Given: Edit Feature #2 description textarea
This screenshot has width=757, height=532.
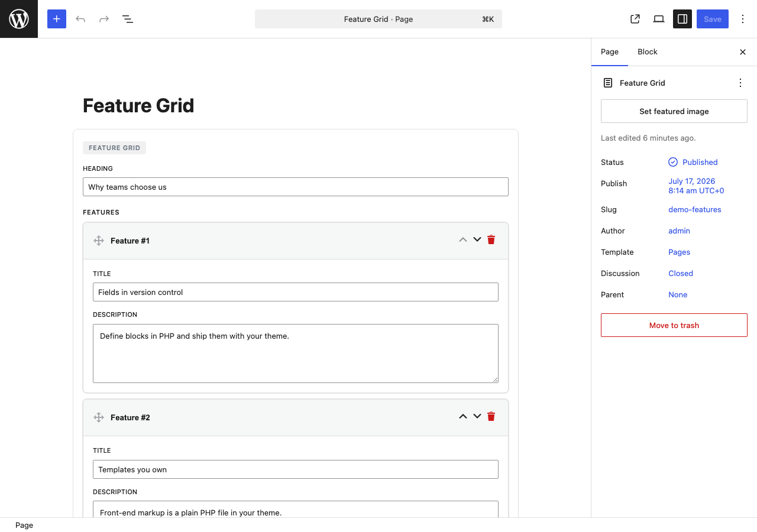Looking at the screenshot, I should point(296,510).
